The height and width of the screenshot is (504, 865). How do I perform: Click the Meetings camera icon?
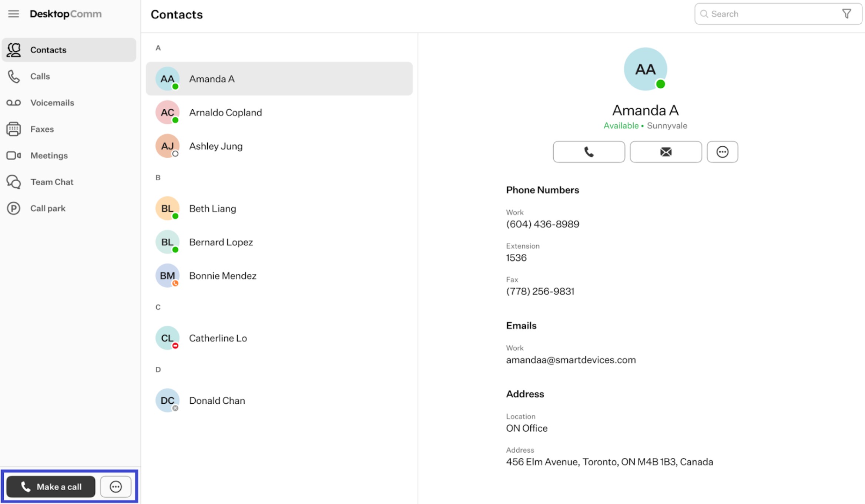click(14, 155)
